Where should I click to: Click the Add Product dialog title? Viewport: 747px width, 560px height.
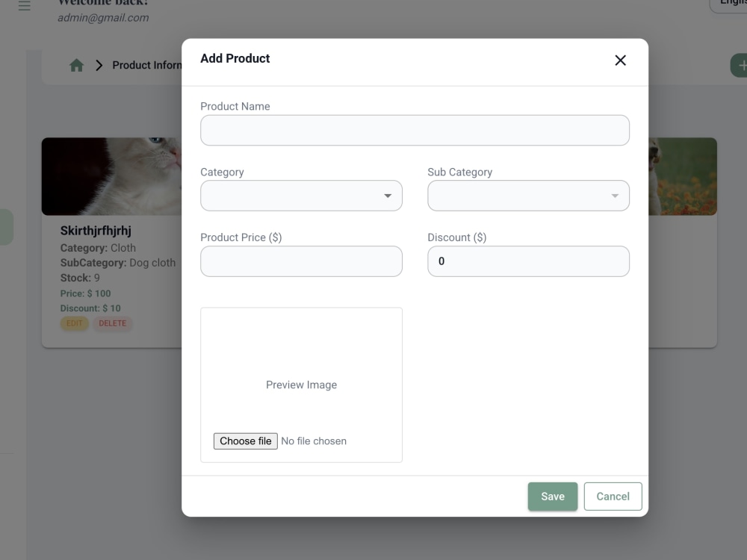[x=235, y=58]
